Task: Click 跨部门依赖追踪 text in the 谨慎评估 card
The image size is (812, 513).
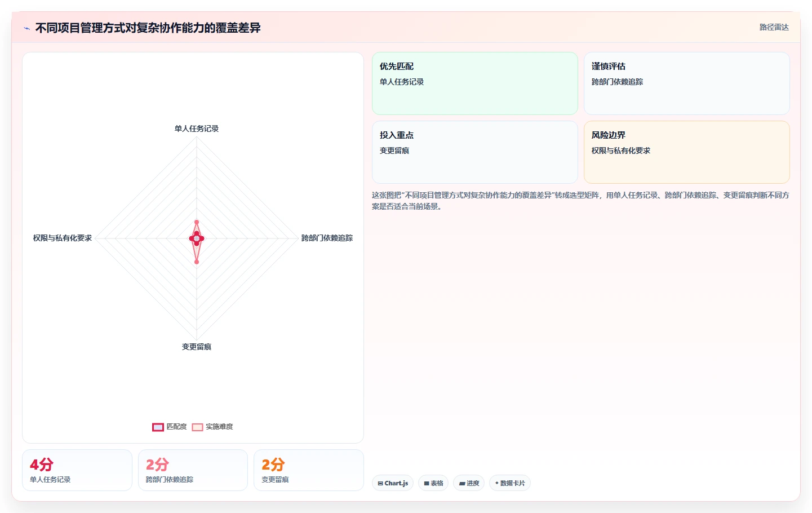Action: click(x=617, y=82)
